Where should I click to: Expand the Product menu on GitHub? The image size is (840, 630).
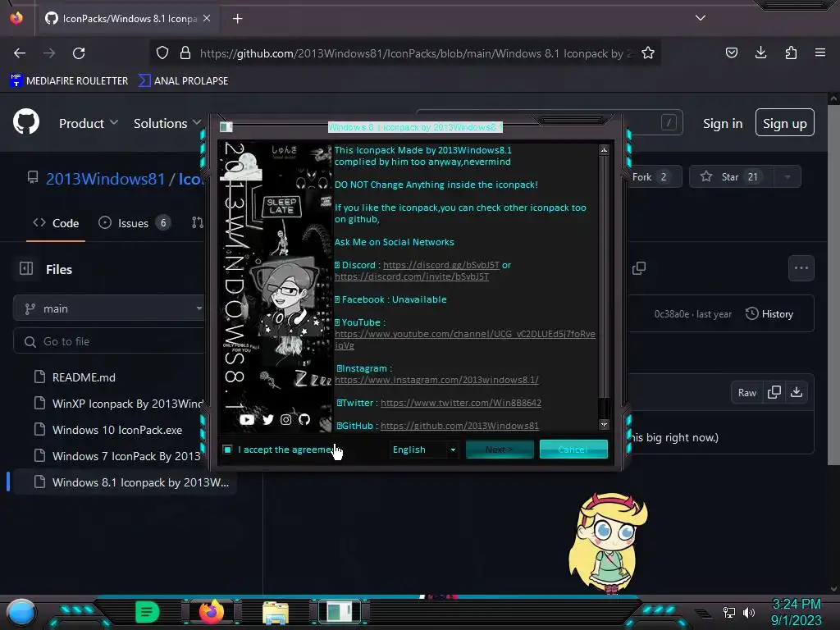coord(89,123)
